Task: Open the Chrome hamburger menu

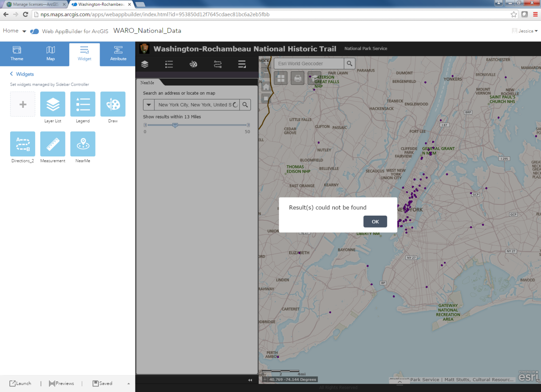Action: (535, 15)
